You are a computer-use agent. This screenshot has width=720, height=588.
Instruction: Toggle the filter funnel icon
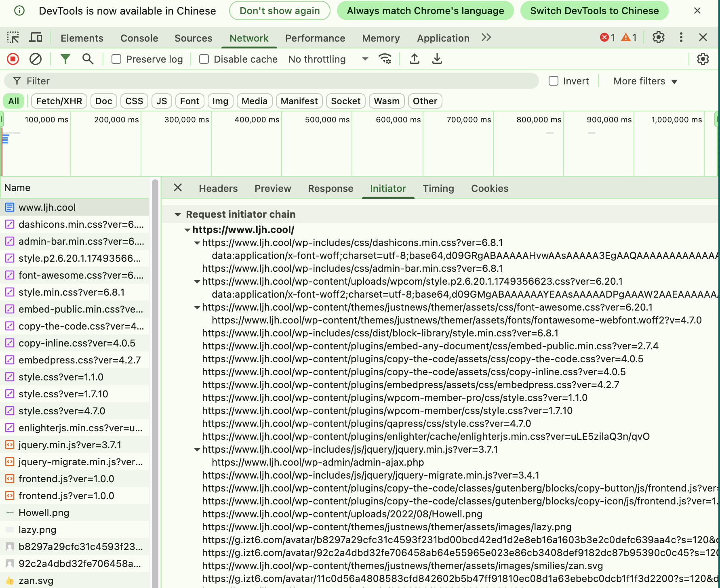(65, 59)
